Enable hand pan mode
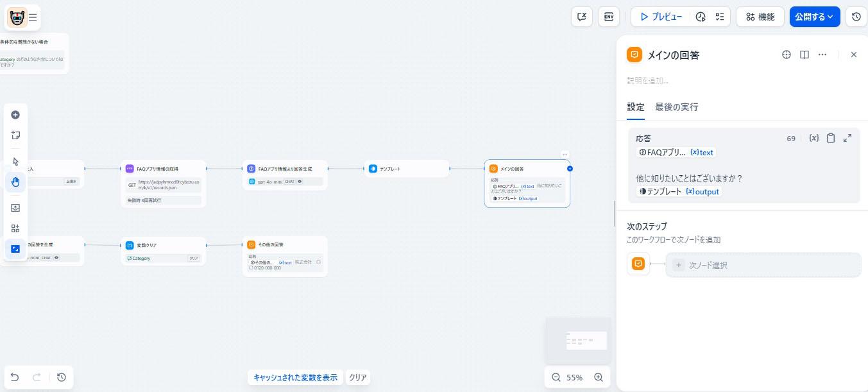This screenshot has width=868, height=392. click(15, 182)
